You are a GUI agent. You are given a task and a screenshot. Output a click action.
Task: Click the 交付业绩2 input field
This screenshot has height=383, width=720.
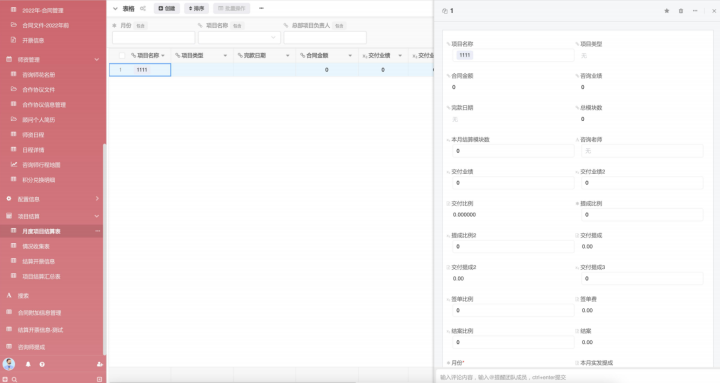point(642,183)
